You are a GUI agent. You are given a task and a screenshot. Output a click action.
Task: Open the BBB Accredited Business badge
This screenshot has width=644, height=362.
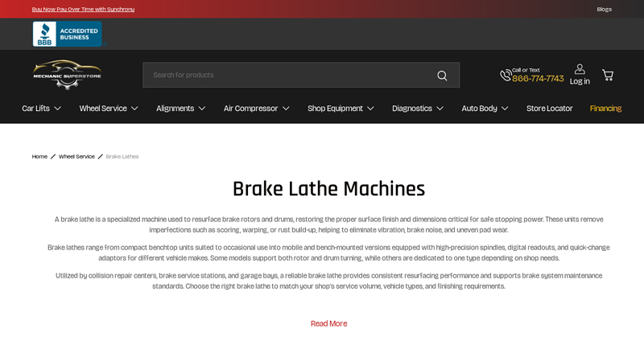(x=68, y=34)
